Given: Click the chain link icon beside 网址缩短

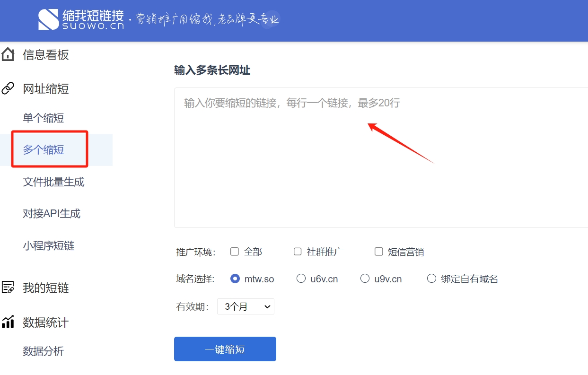Looking at the screenshot, I should (8, 88).
